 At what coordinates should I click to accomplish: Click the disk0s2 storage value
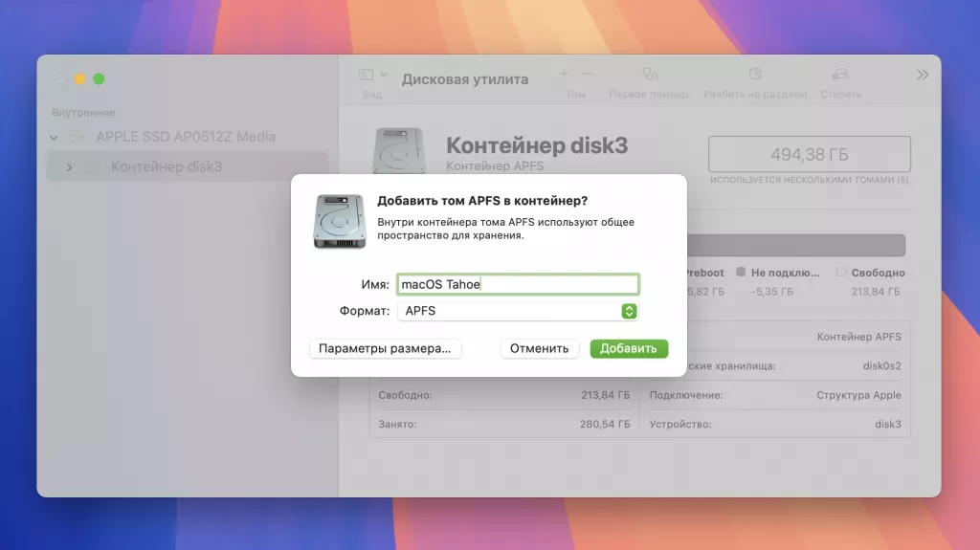[x=881, y=365]
